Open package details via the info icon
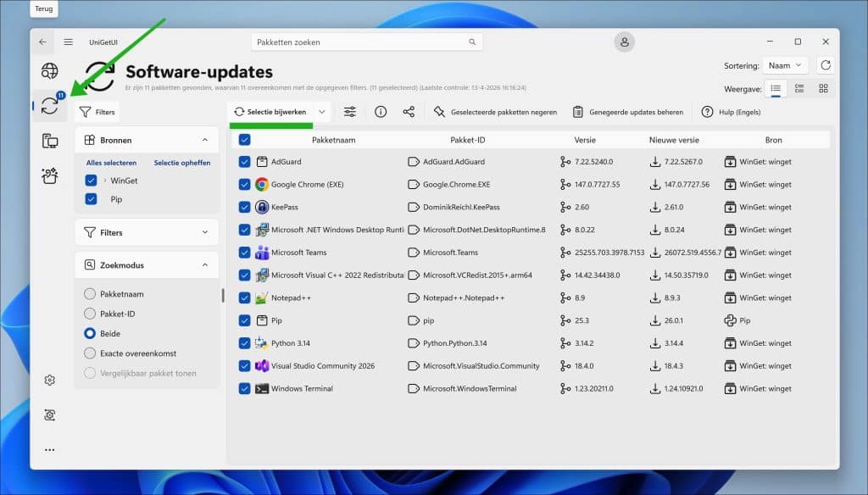This screenshot has height=495, width=868. (380, 111)
